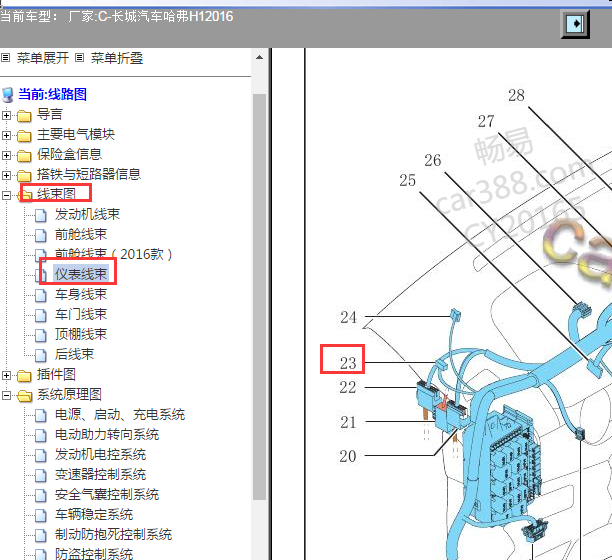Click the 菜单折叠 collapse-all icon
Image resolution: width=612 pixels, height=560 pixels.
tap(79, 58)
